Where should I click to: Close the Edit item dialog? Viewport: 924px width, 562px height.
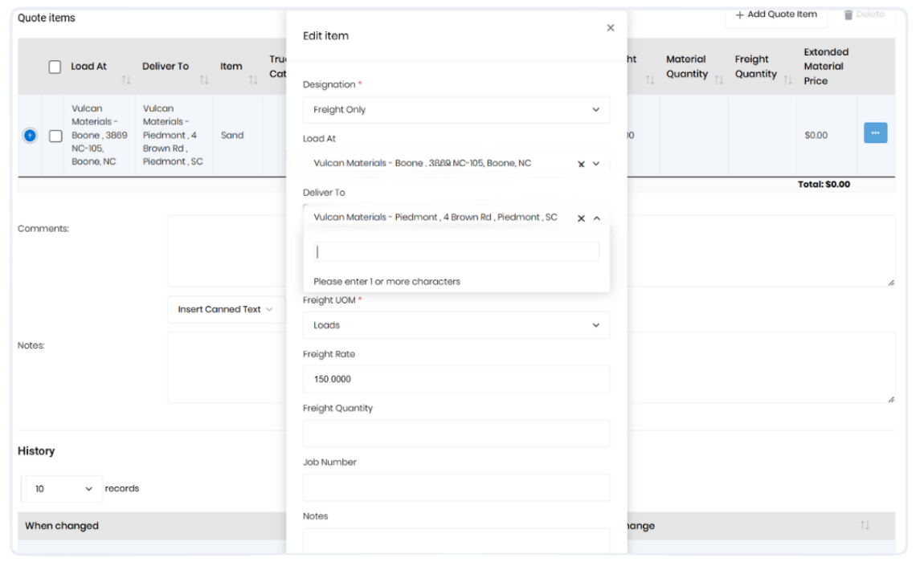[x=611, y=27]
